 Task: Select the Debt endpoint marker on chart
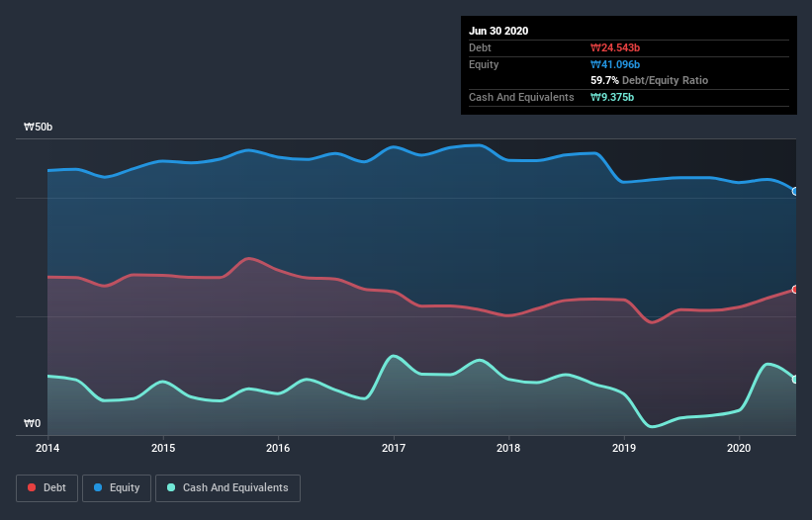(795, 290)
